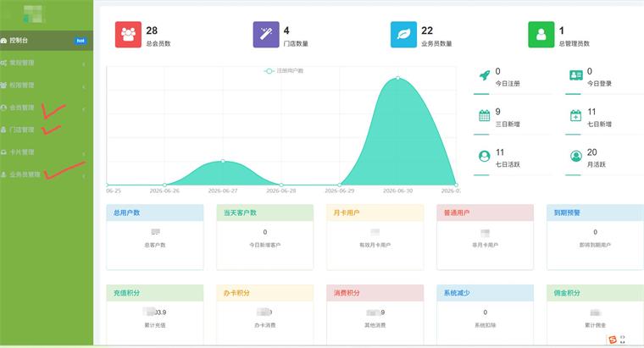Click the blurred logo at sidebar top
The image size is (644, 348).
point(34,14)
